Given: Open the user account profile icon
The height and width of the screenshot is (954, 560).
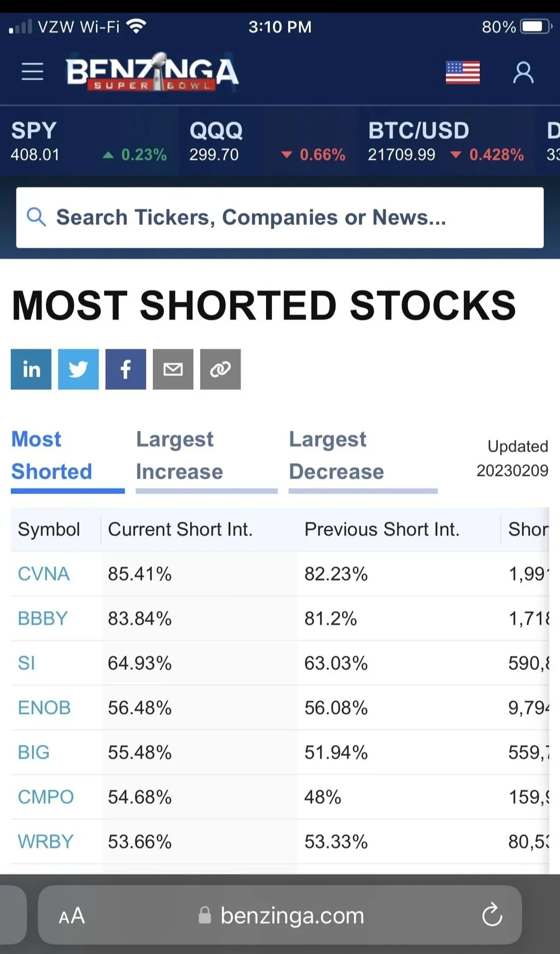Looking at the screenshot, I should [x=523, y=72].
